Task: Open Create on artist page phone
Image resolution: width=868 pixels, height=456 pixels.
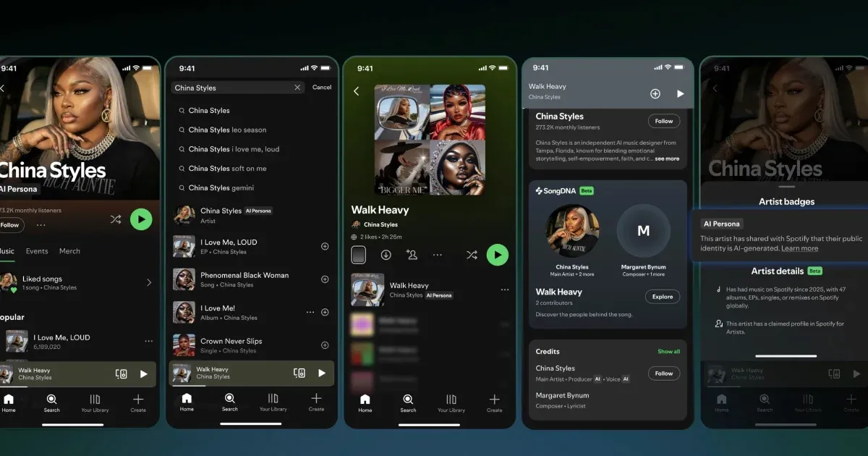Action: [x=138, y=402]
